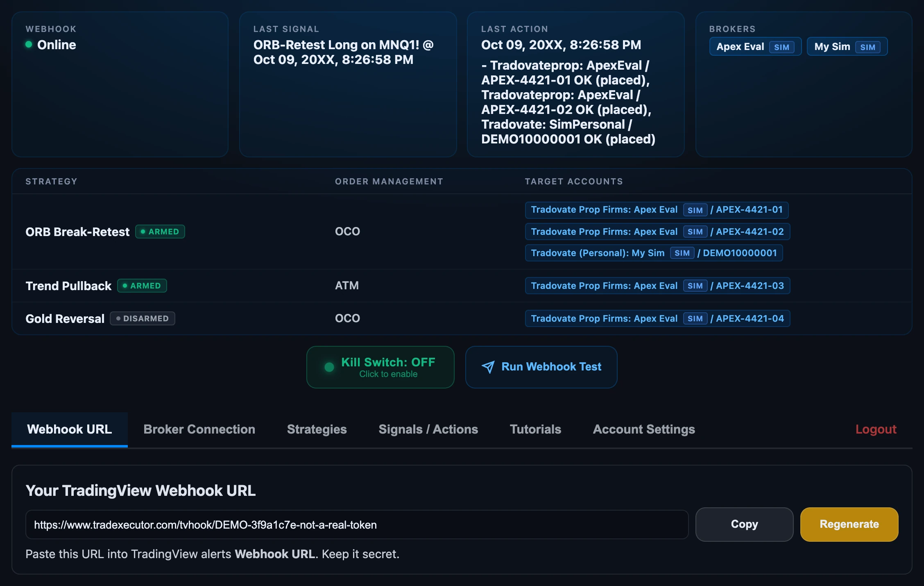Open the Tutorials tab
Screen dimensions: 924x586
535,429
